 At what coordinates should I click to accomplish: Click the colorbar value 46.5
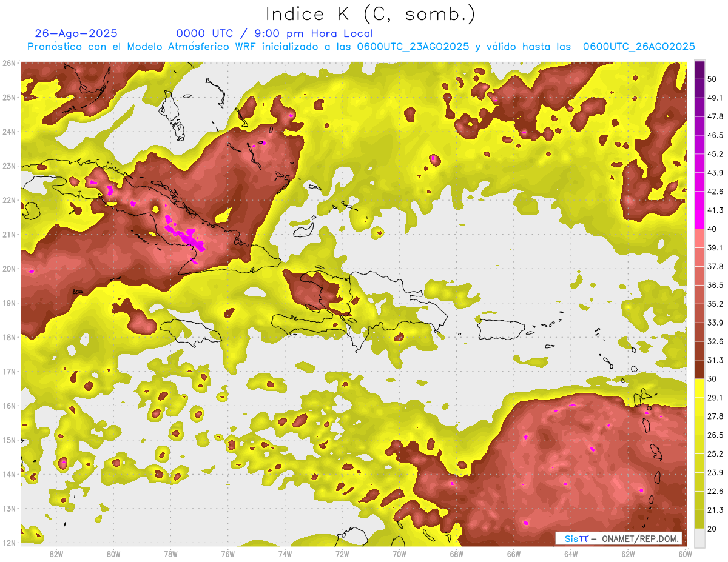(715, 135)
